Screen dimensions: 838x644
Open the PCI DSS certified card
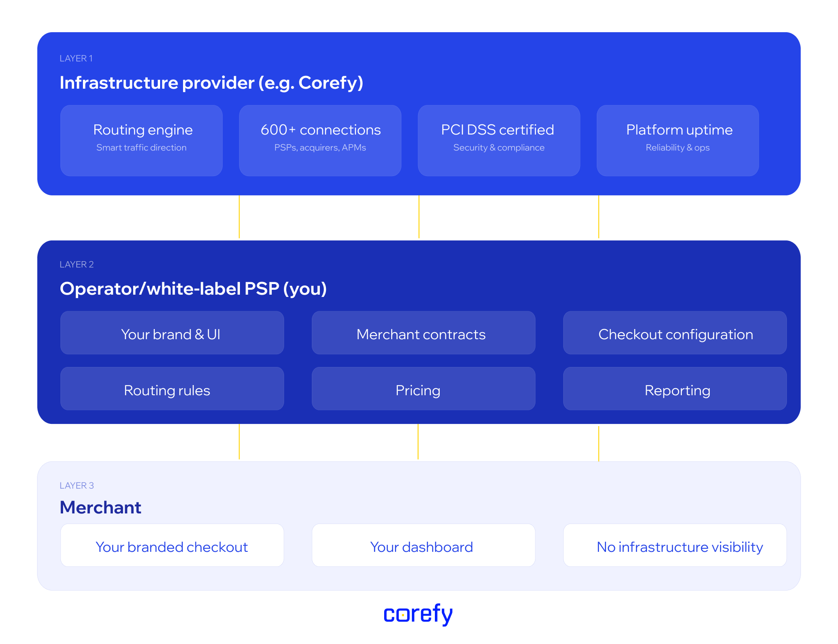pos(499,140)
